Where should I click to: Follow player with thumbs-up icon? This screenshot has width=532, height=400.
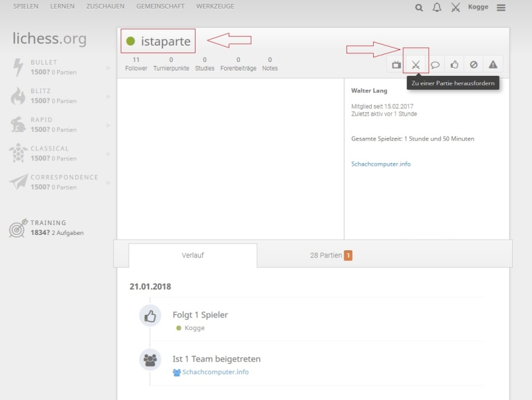pos(454,64)
